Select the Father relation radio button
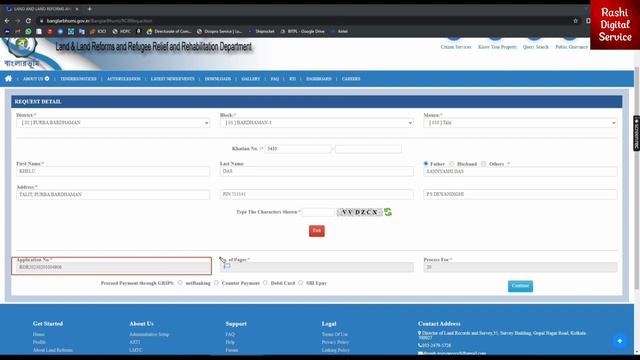The image size is (640, 360). 426,164
